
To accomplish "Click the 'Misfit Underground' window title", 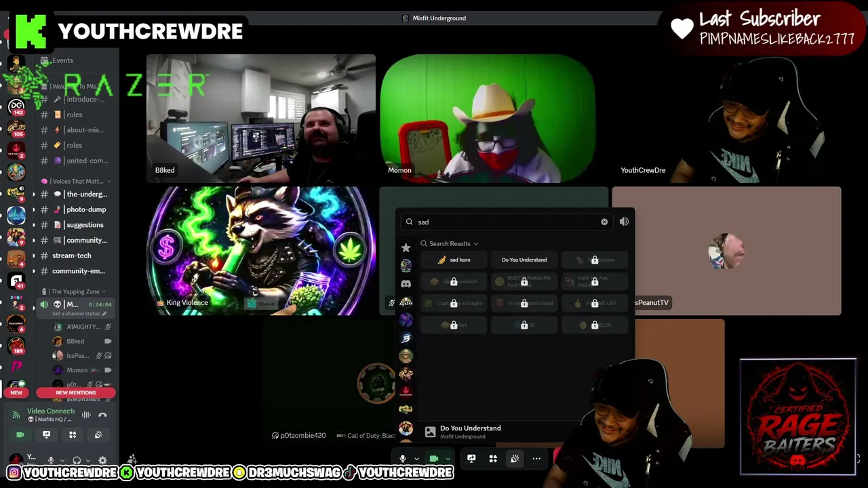I will (439, 18).
